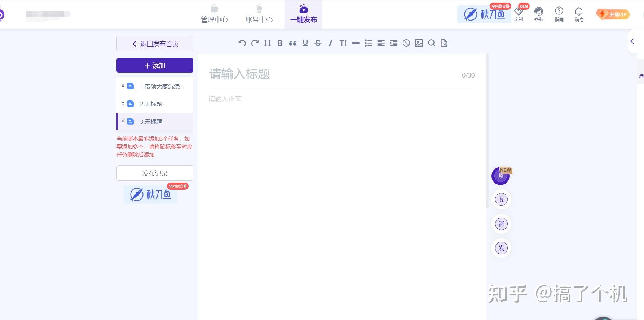Import a document with the file icon

click(x=444, y=43)
